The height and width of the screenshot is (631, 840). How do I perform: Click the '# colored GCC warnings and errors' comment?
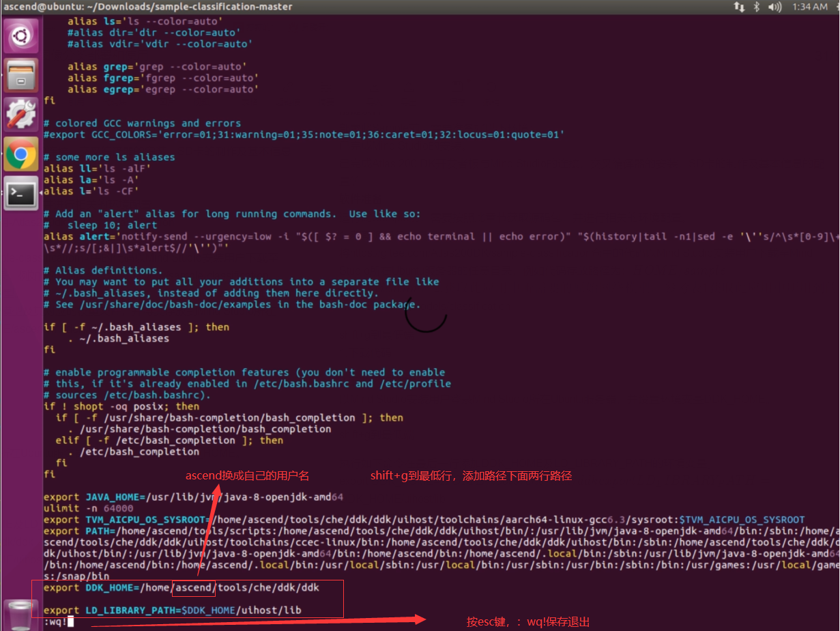142,124
